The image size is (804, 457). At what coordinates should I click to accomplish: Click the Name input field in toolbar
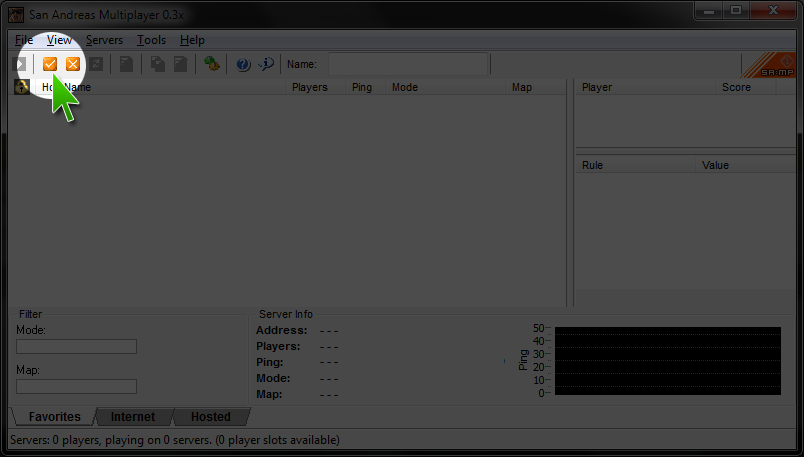click(x=408, y=64)
